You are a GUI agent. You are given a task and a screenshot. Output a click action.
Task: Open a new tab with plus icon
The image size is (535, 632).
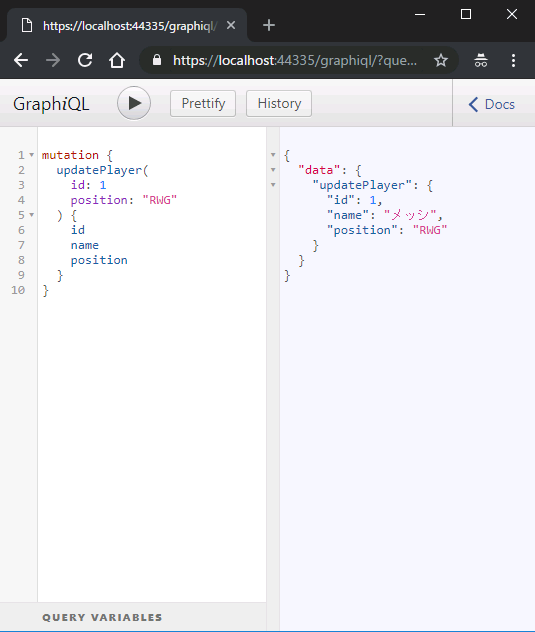269,25
